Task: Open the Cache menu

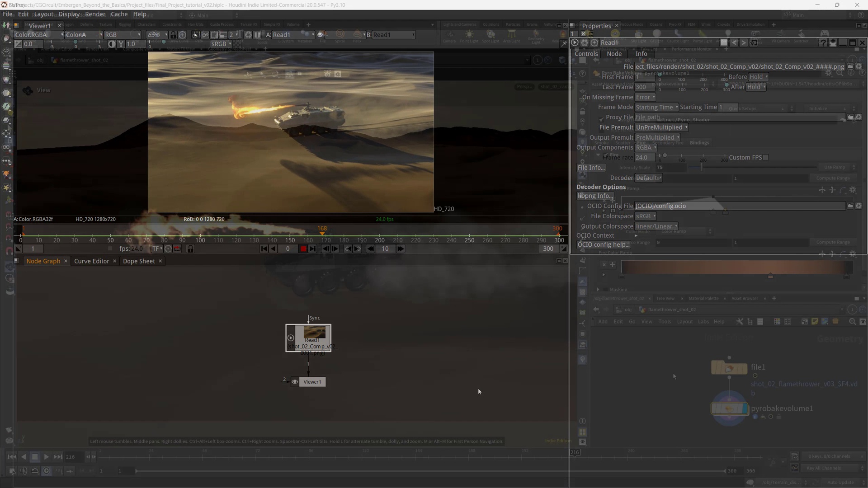Action: click(119, 14)
